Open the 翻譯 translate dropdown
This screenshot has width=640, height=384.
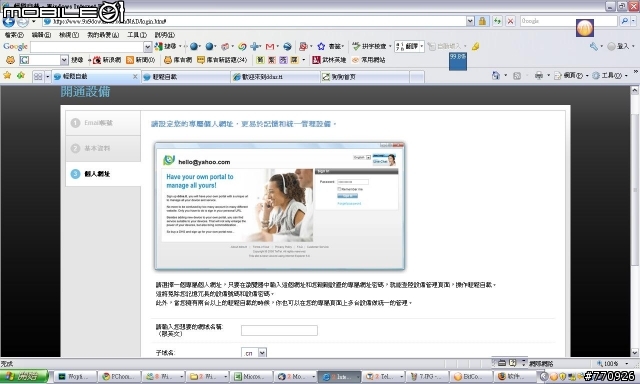click(422, 47)
